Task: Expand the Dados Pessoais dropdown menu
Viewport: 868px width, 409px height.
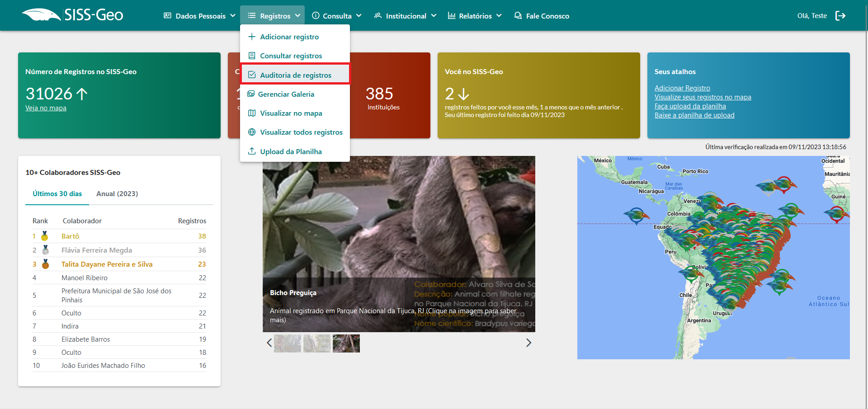Action: pos(199,16)
